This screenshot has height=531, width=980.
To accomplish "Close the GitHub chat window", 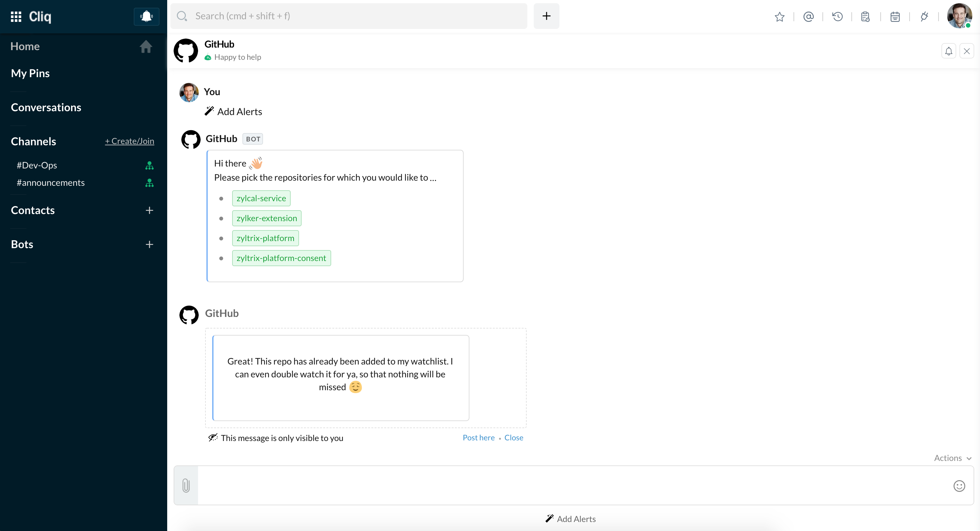I will (967, 51).
